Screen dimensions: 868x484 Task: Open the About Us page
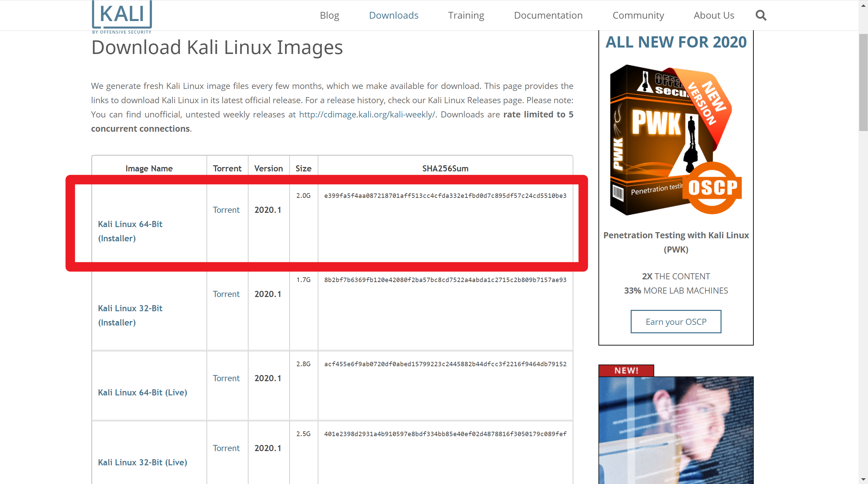click(714, 15)
